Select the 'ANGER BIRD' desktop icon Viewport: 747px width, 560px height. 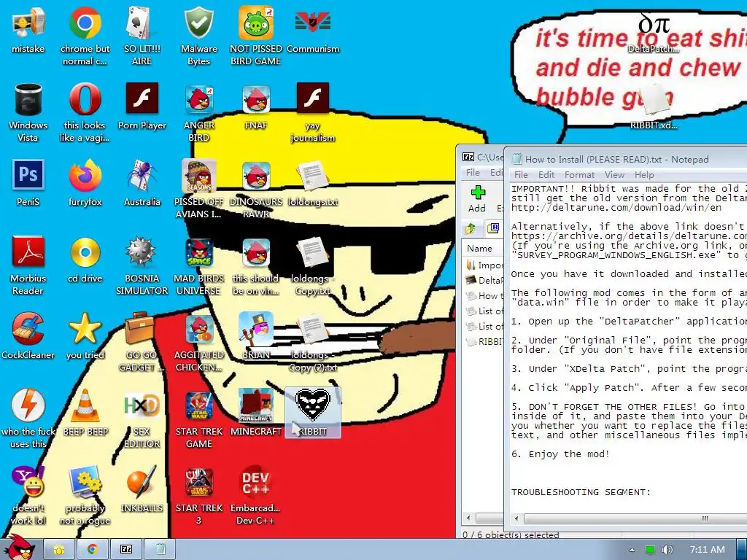click(x=199, y=112)
